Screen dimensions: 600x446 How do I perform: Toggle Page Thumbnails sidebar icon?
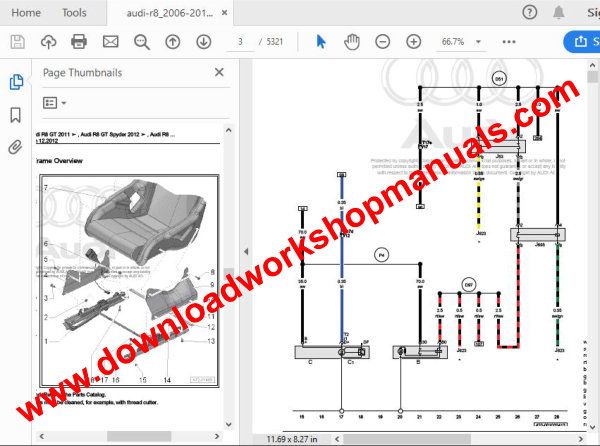coord(16,81)
